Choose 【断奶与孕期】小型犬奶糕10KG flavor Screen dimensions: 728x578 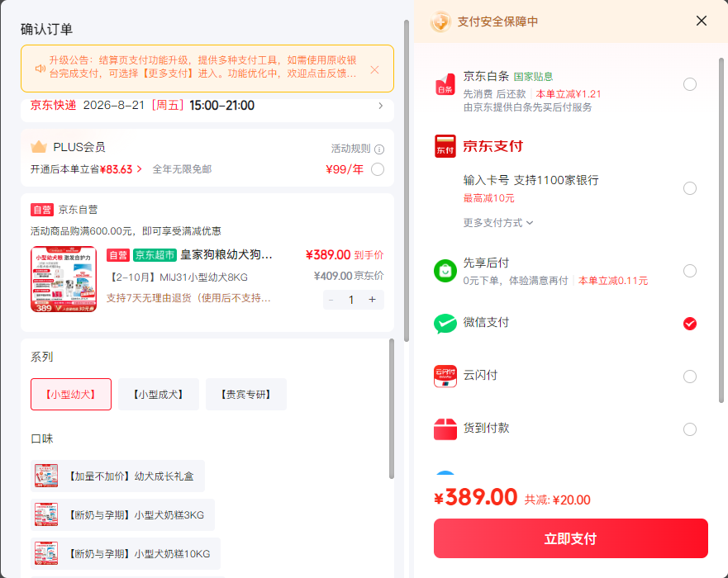point(126,554)
